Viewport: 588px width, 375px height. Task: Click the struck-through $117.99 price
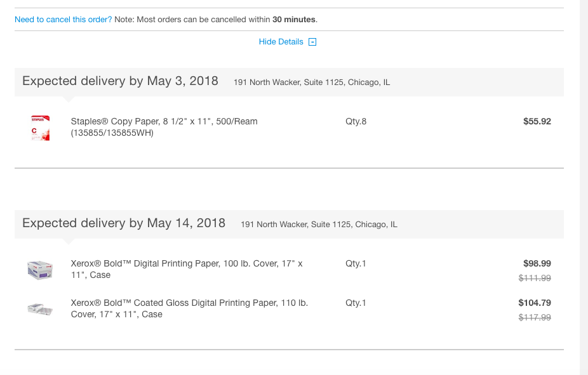click(x=535, y=317)
